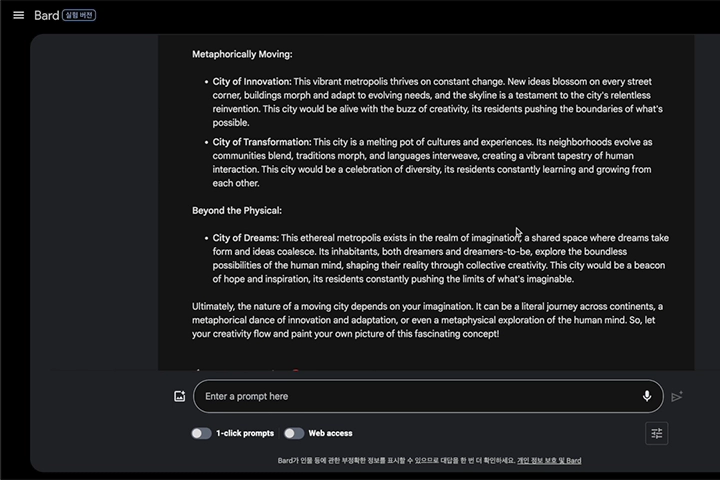Viewport: 720px width, 480px height.
Task: Click the 'Beyond the Physical:' heading
Action: point(237,210)
